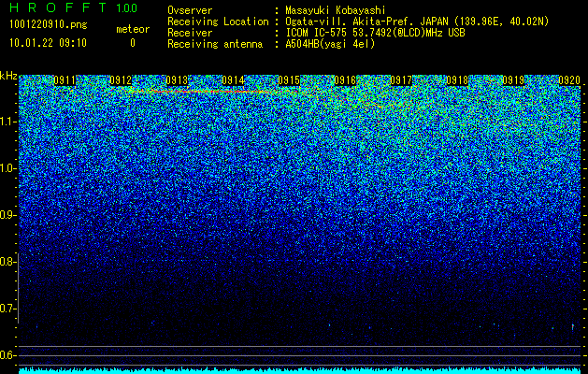Click the 1.1 frequency axis label

point(8,122)
